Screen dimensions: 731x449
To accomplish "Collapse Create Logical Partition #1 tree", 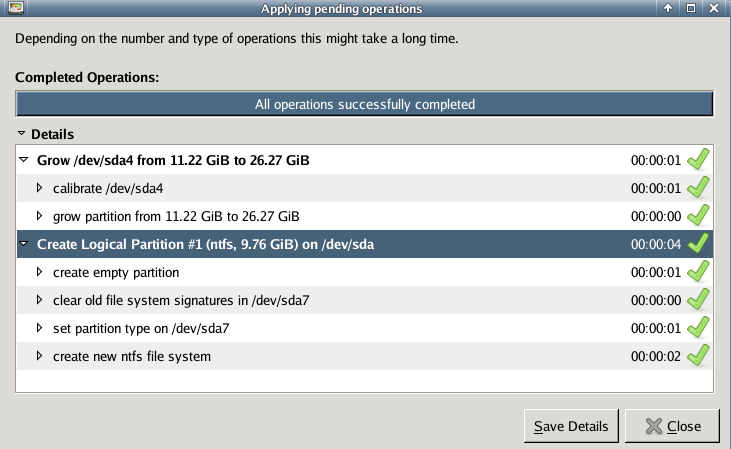I will 24,243.
